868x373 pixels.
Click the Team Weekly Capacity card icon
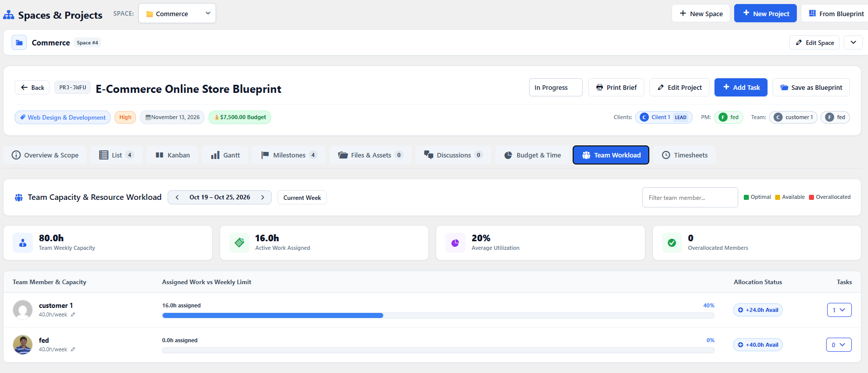coord(23,243)
